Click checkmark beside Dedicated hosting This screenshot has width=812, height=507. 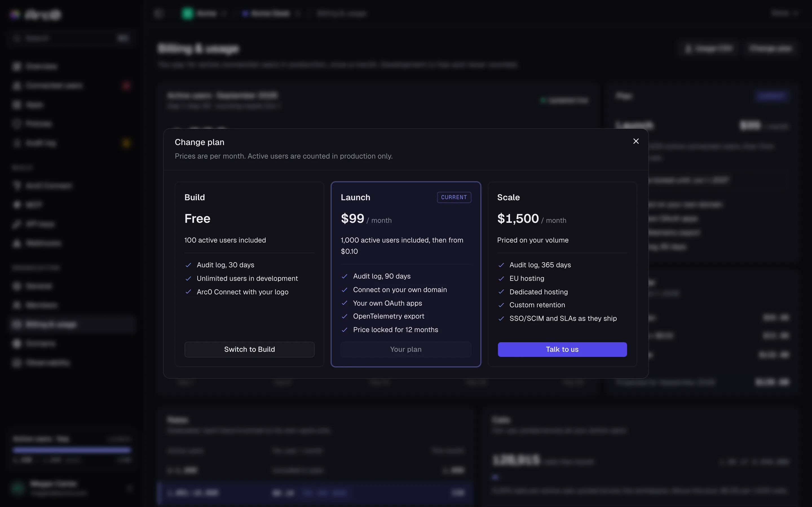click(x=501, y=292)
